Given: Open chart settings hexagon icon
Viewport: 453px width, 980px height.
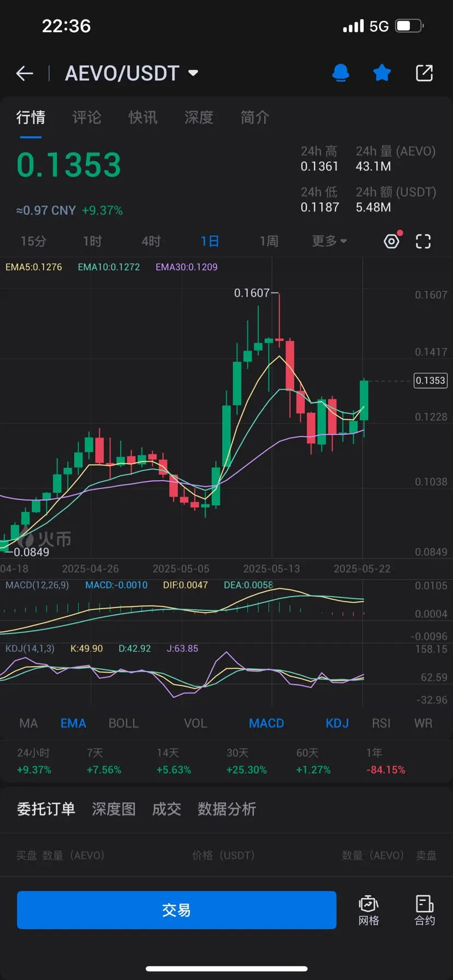Looking at the screenshot, I should tap(392, 241).
